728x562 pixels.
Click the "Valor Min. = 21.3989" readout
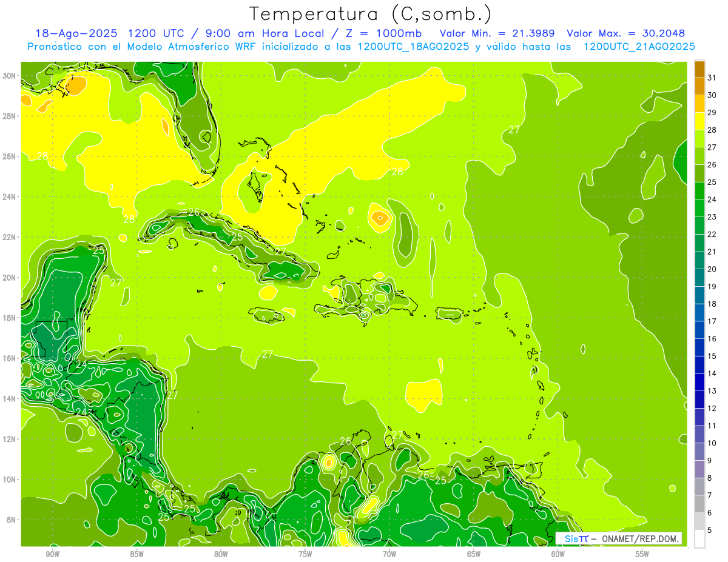(497, 33)
